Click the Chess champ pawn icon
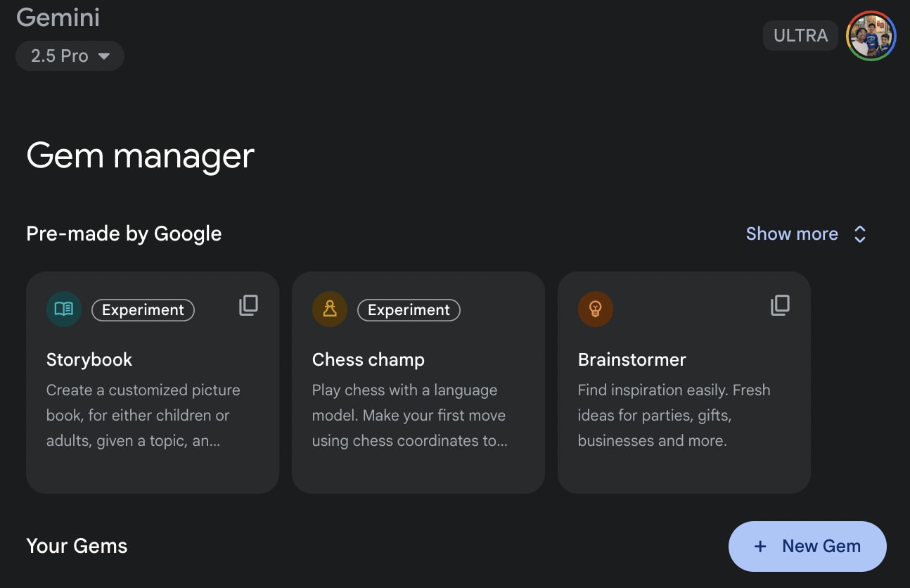Screen dimensions: 910x588 point(330,309)
